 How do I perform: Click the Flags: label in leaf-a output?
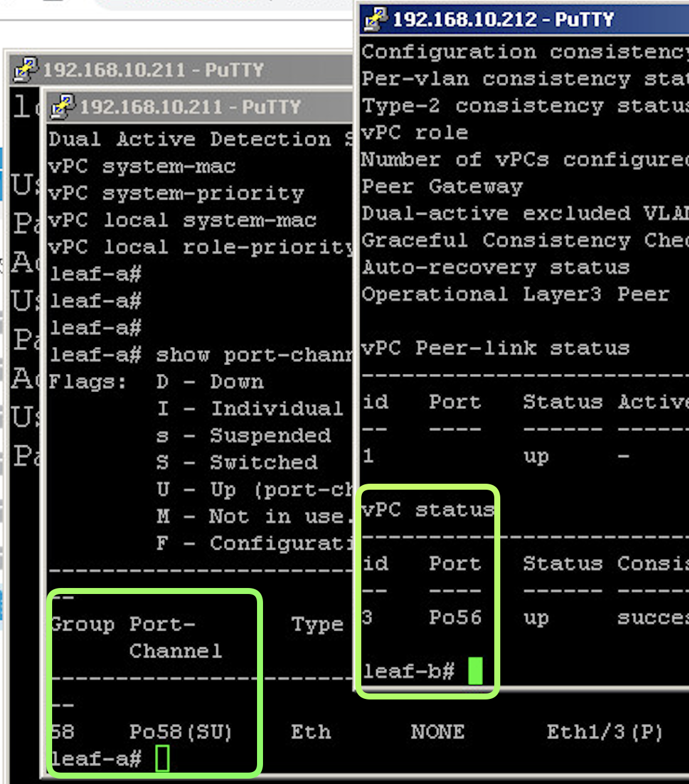(x=87, y=382)
